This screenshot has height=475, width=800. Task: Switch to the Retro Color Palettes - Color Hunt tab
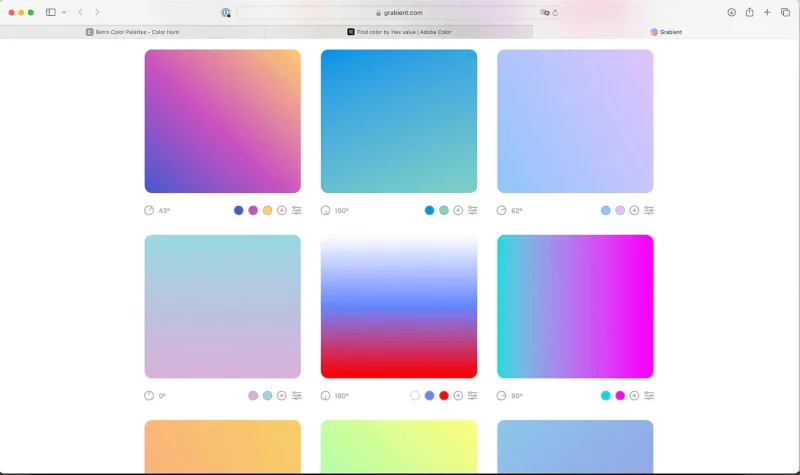(x=133, y=32)
